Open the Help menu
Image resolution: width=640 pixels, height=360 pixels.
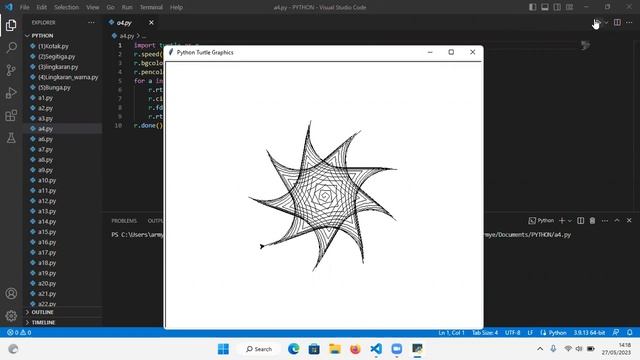pyautogui.click(x=176, y=7)
